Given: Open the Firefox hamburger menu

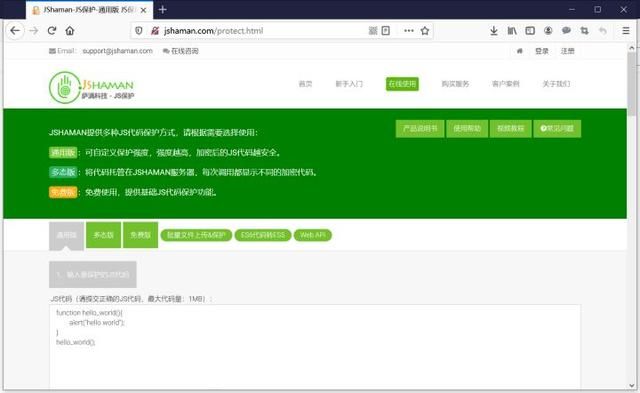Looking at the screenshot, I should pos(626,31).
